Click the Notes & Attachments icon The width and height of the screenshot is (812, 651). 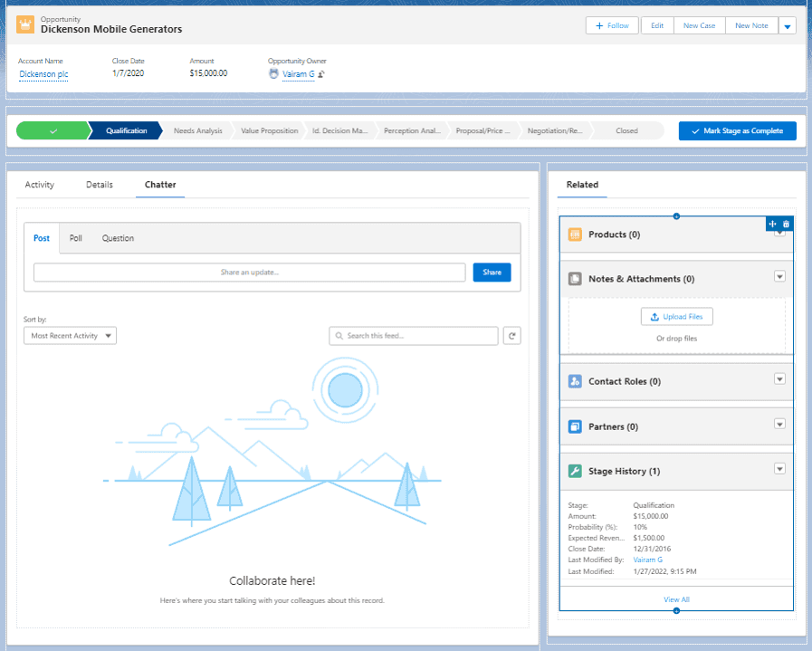[575, 279]
